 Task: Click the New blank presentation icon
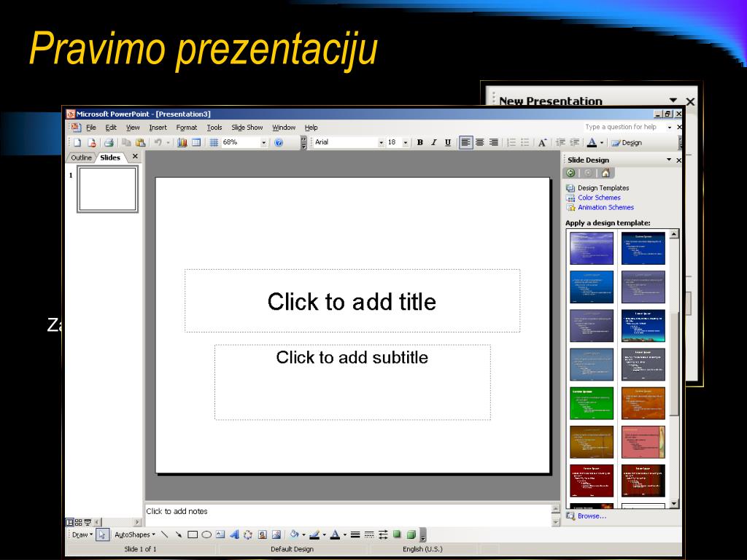pyautogui.click(x=77, y=142)
